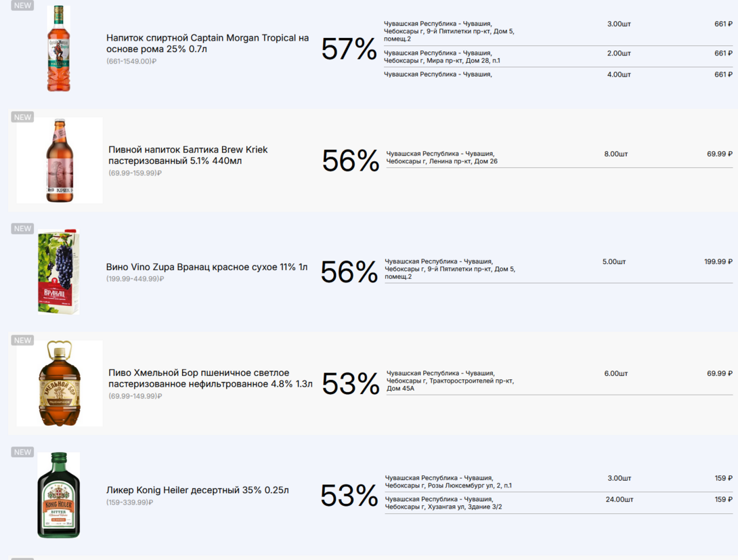Click the Розы Люксембург ул store address
The height and width of the screenshot is (560, 738).
pyautogui.click(x=448, y=481)
